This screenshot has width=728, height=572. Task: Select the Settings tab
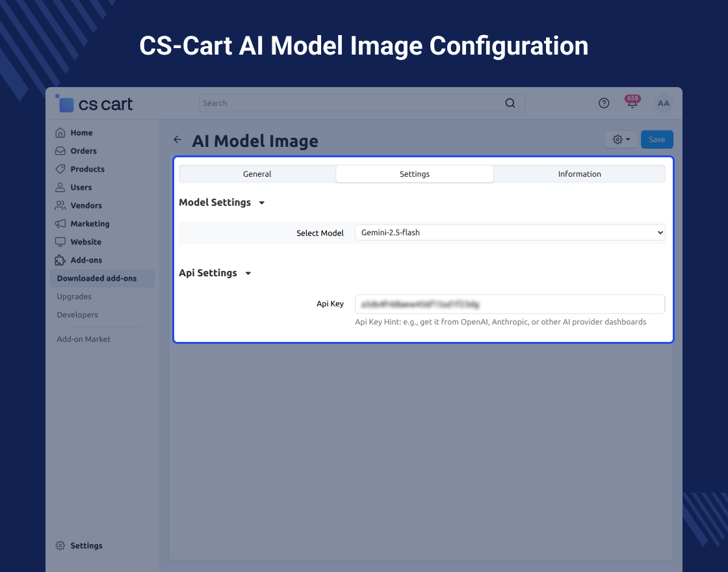[x=415, y=174]
